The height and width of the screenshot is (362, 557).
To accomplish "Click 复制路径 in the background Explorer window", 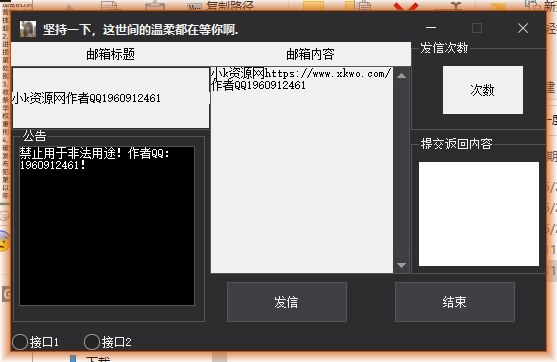I will pos(230,5).
